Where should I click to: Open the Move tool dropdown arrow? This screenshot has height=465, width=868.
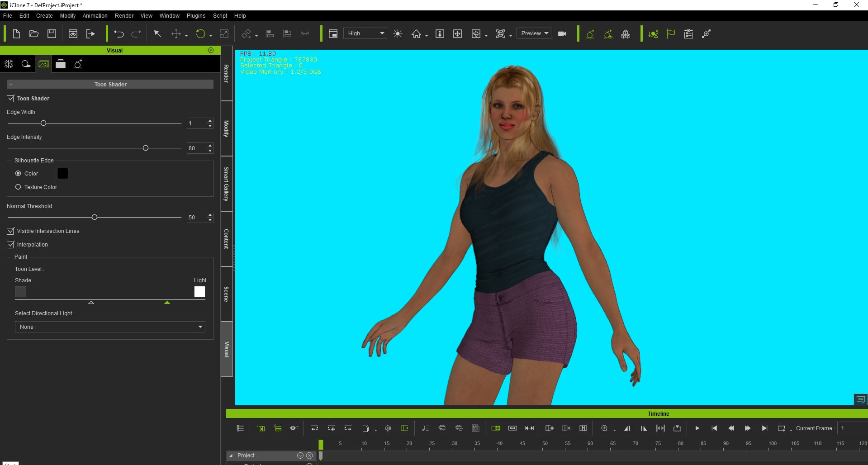(x=186, y=36)
